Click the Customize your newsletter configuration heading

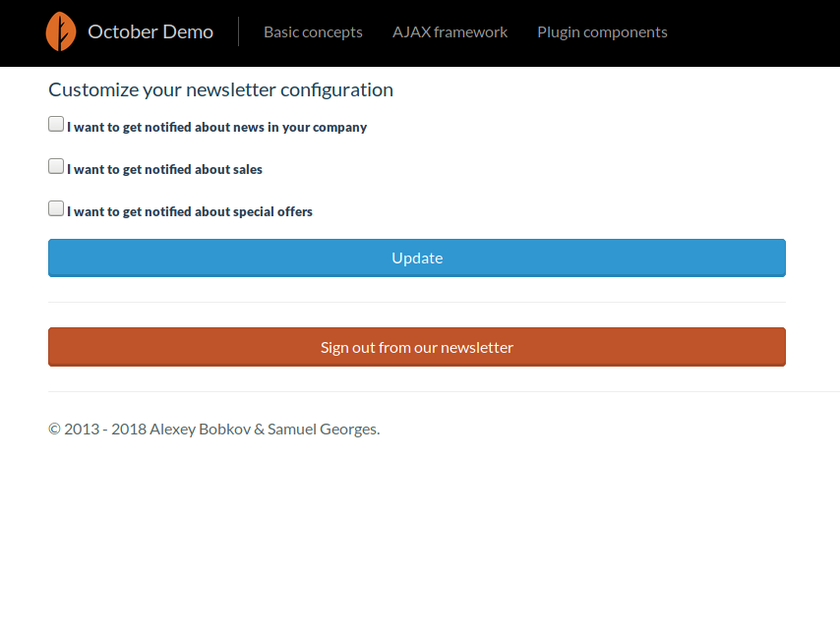(220, 89)
